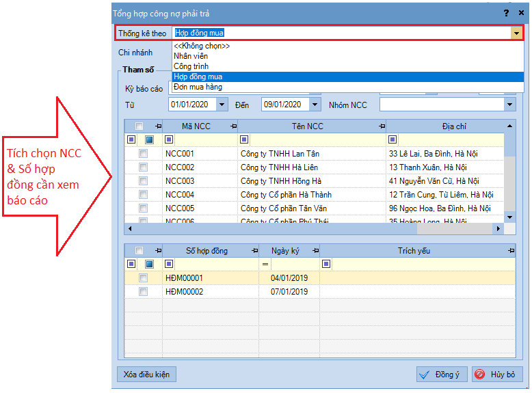Click the Đồng ý button
The height and width of the screenshot is (393, 532).
click(442, 375)
